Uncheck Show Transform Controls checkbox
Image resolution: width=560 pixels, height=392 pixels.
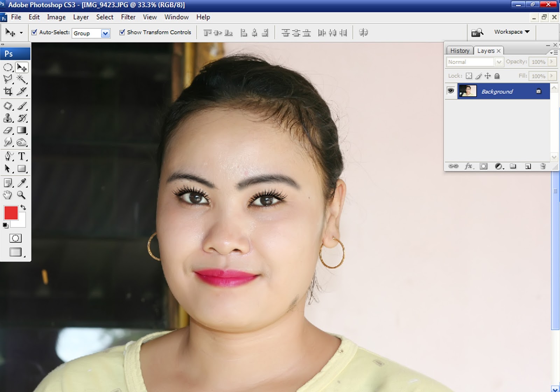122,32
